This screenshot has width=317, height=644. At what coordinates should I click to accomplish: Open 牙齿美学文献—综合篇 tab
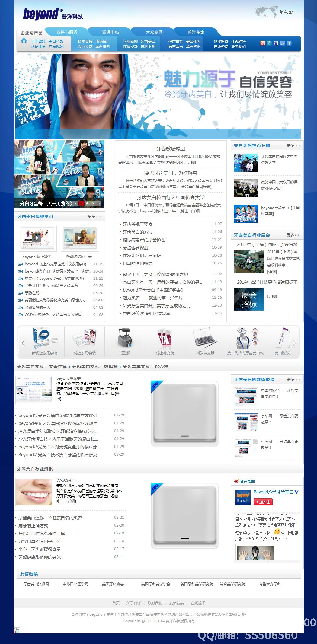coord(146,367)
